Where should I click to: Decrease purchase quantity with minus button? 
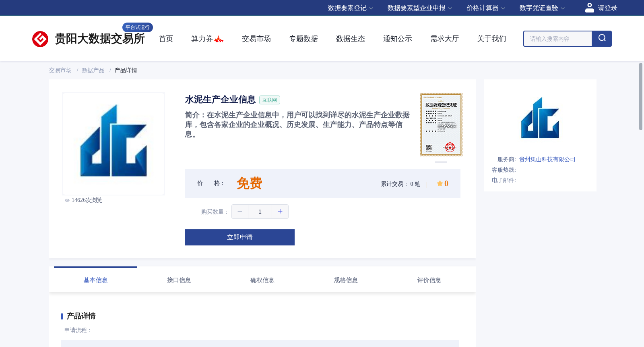point(240,212)
